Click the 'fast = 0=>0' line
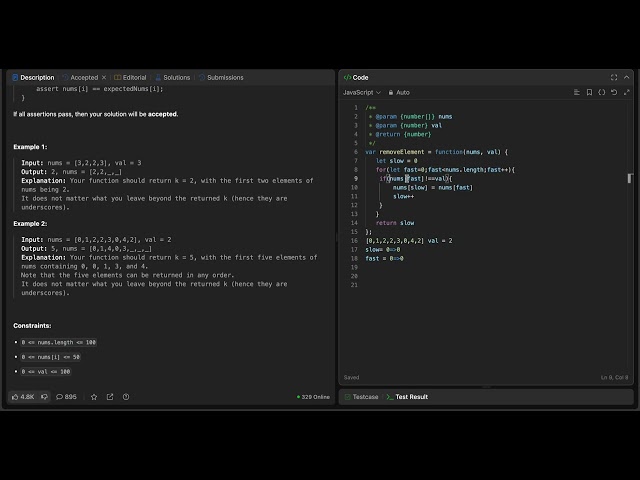Image resolution: width=640 pixels, height=480 pixels. tap(384, 258)
